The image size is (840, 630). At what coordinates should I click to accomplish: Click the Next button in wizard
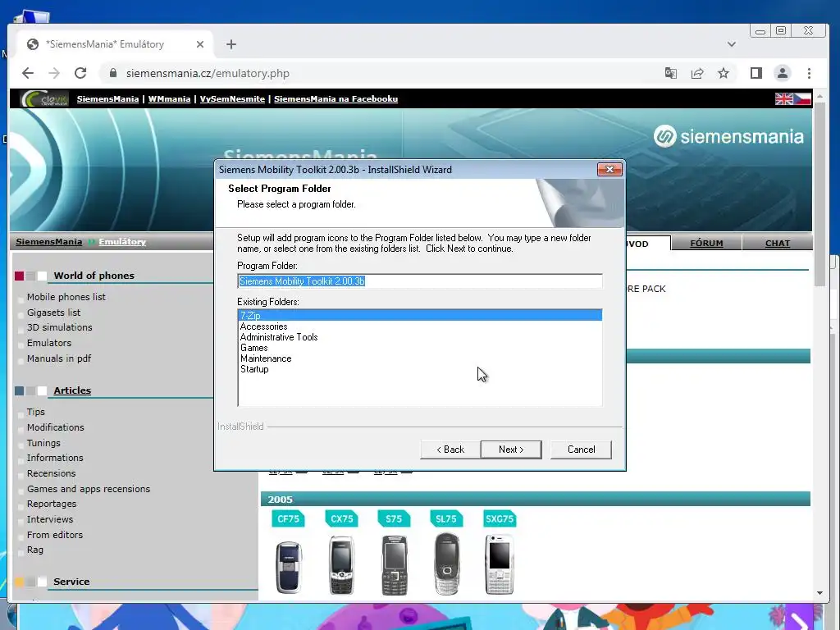click(511, 450)
